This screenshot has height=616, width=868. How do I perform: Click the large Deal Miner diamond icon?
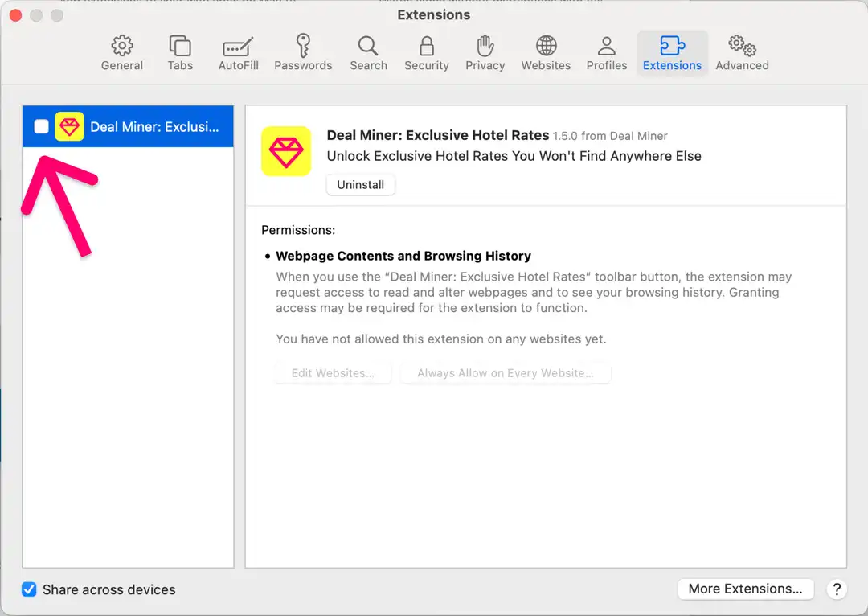pyautogui.click(x=286, y=151)
